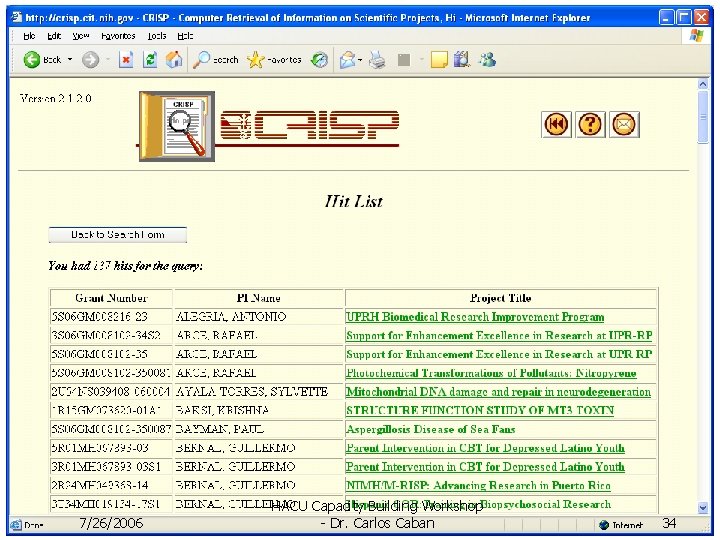Open the Back history dropdown arrow

tap(70, 60)
